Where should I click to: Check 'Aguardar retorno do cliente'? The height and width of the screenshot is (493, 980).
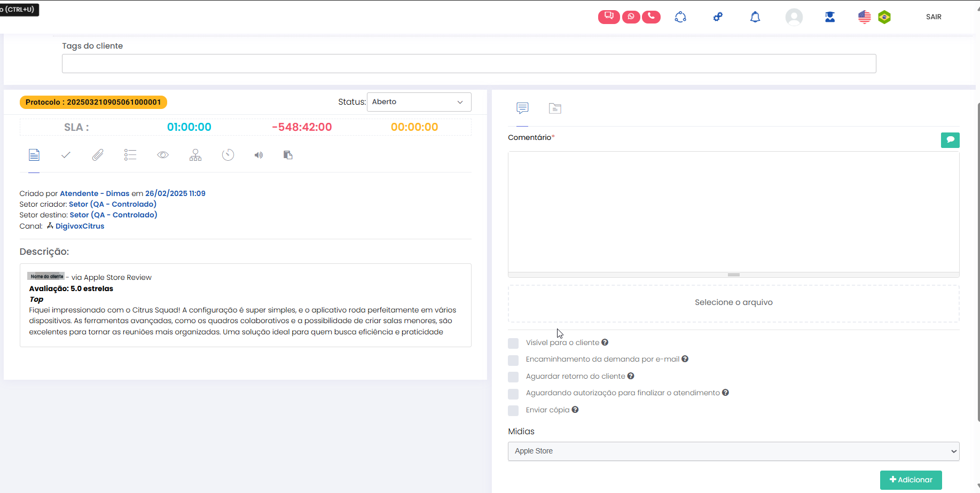tap(513, 377)
